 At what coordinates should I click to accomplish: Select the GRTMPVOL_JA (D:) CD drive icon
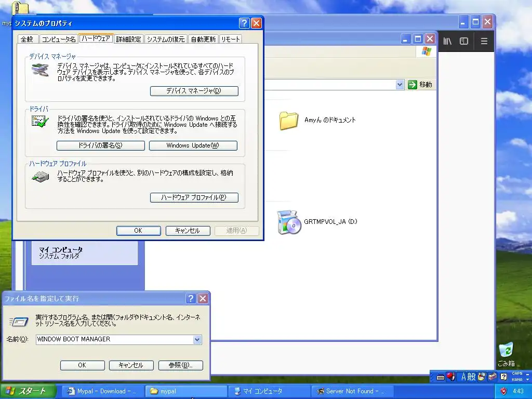(x=289, y=222)
